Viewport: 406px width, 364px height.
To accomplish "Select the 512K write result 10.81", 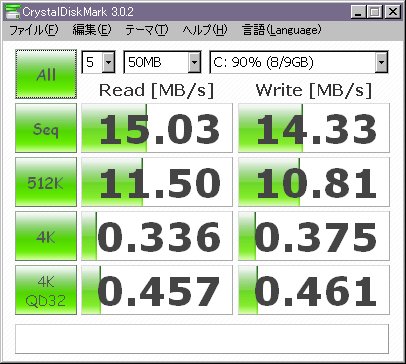I will pyautogui.click(x=314, y=182).
